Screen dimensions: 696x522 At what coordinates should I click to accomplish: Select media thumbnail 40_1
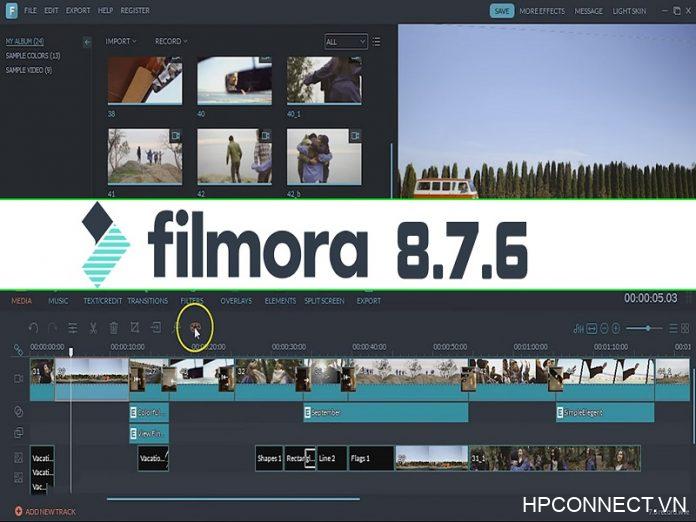tap(324, 80)
